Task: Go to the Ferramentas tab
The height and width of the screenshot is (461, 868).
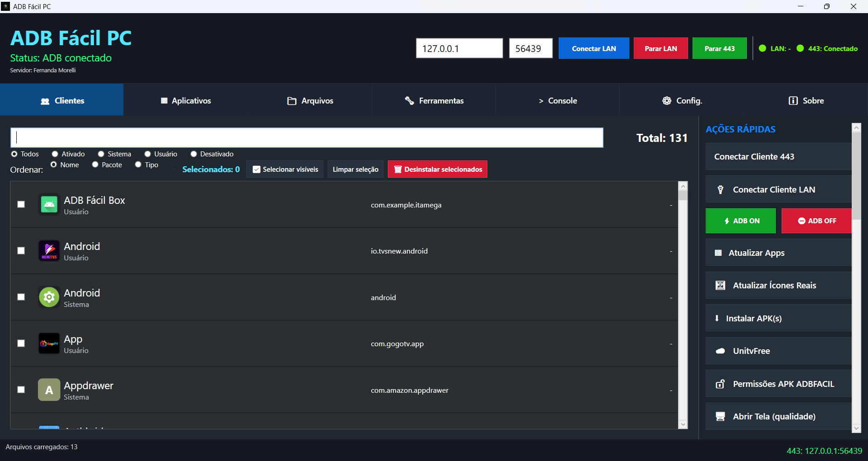Action: pyautogui.click(x=434, y=99)
